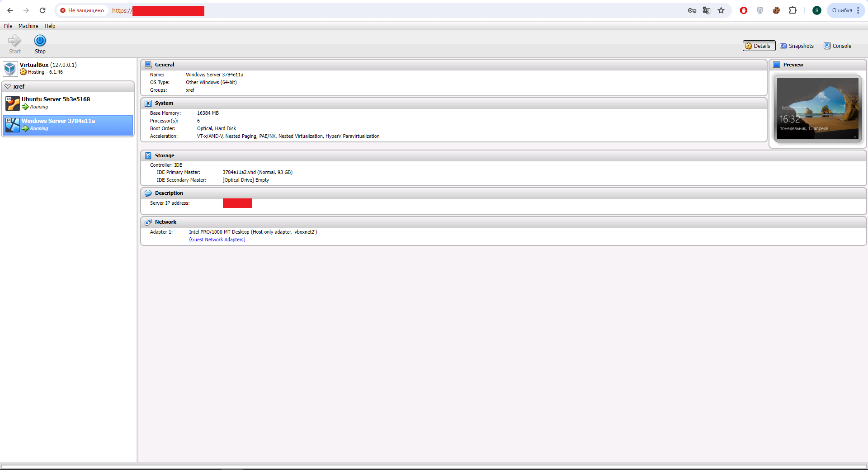Image resolution: width=868 pixels, height=470 pixels.
Task: Click the Network section header
Action: [x=504, y=222]
